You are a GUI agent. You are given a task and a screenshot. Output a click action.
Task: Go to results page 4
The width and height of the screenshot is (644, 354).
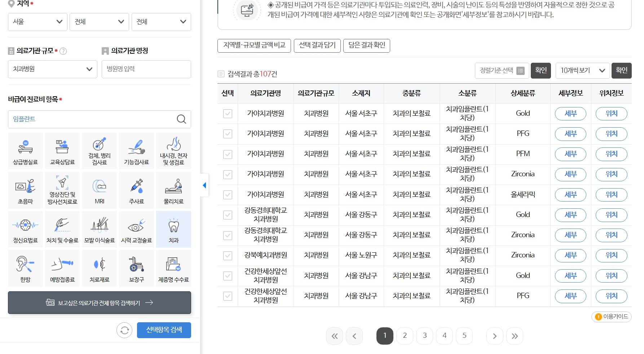tap(444, 336)
